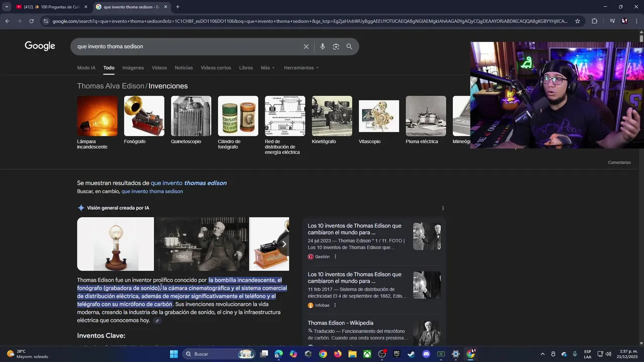Click into the Google search text field
The width and height of the screenshot is (644, 362).
coord(186,46)
